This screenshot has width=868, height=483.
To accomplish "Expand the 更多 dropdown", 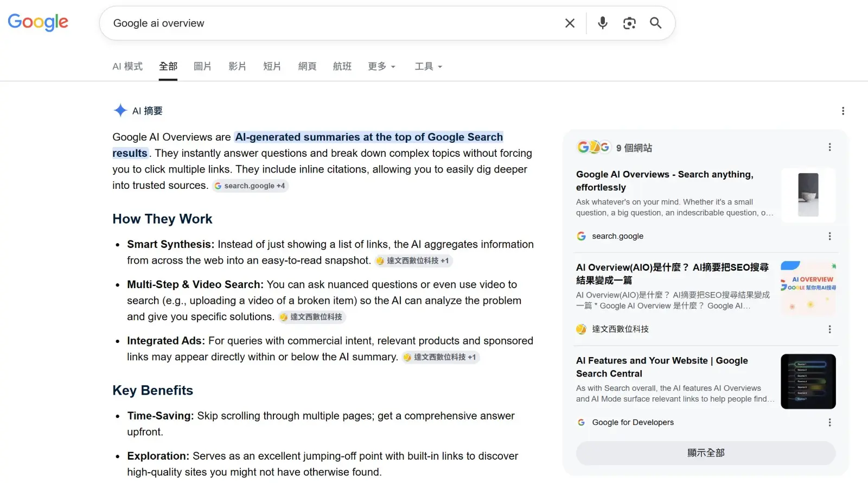I will pyautogui.click(x=382, y=66).
